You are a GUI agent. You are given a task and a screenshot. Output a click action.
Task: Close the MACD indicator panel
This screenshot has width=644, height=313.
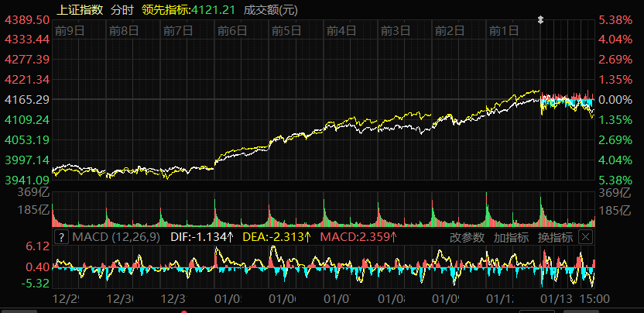[x=585, y=237]
